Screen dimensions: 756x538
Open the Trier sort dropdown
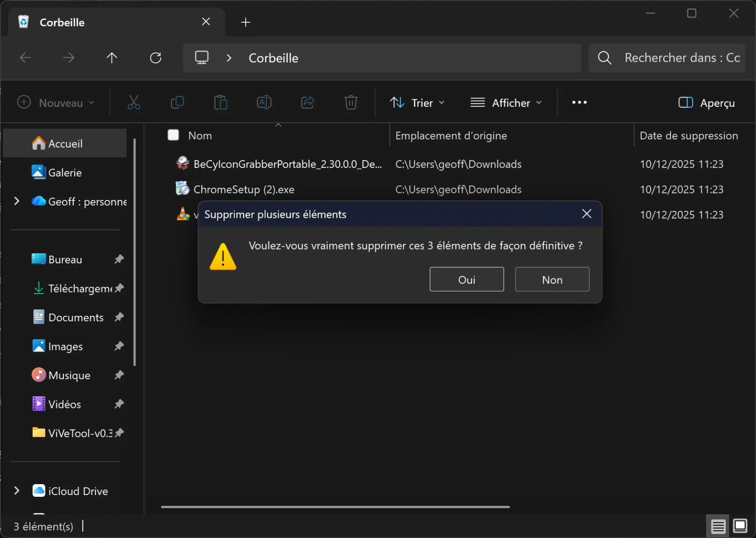click(417, 103)
